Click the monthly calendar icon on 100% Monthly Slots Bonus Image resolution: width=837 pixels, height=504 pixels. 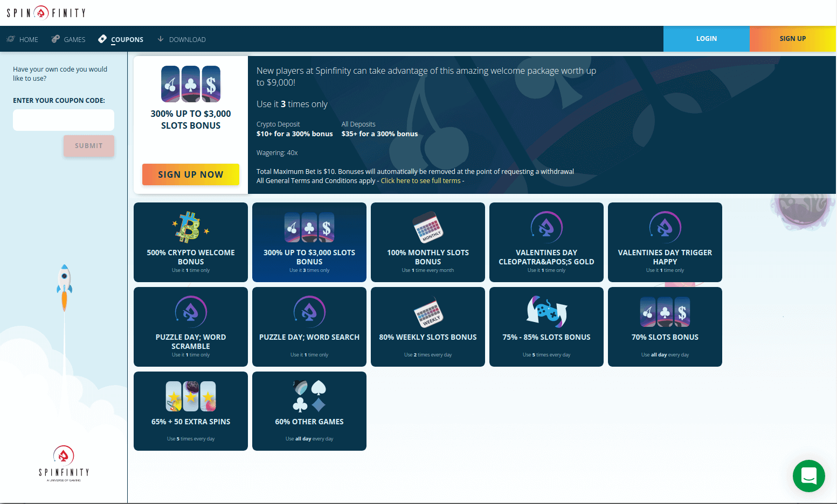coord(428,227)
